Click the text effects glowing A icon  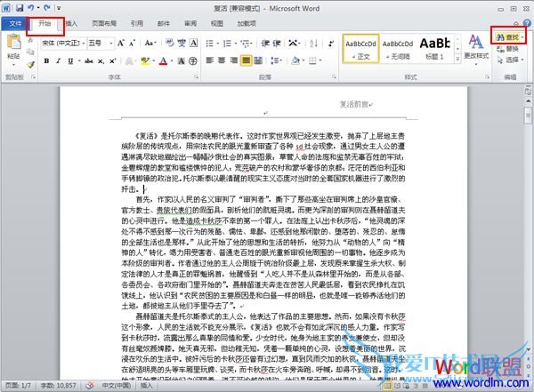pyautogui.click(x=129, y=61)
